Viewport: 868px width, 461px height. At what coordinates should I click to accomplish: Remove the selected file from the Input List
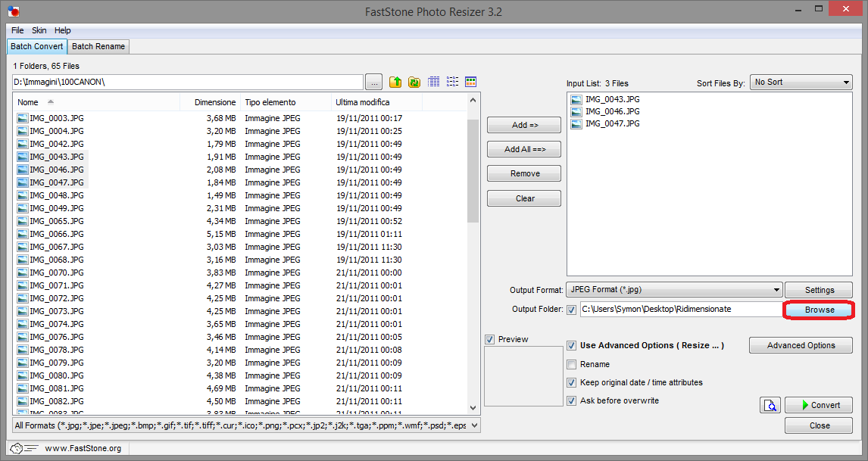pos(524,174)
